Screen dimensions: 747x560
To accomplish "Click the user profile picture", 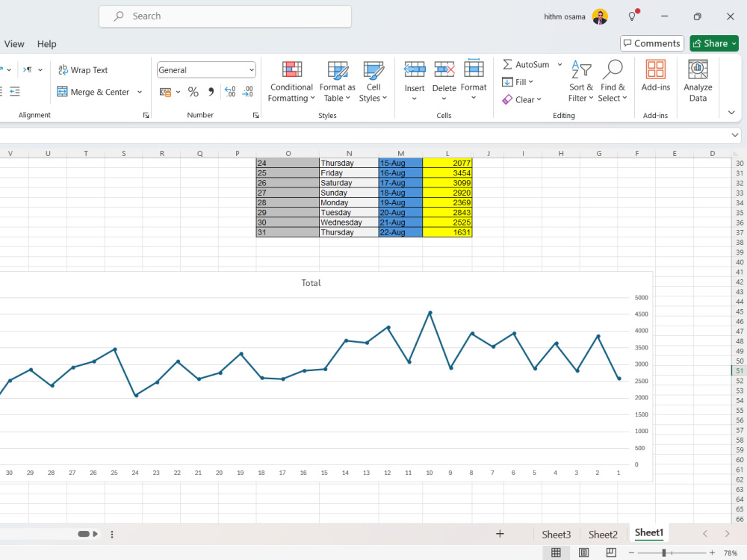I will coord(600,16).
